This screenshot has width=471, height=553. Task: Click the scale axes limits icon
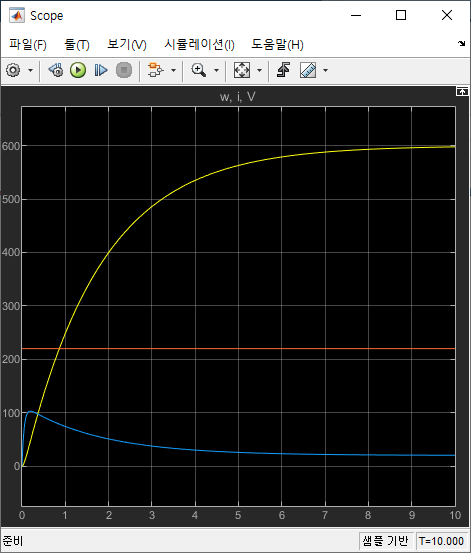(x=242, y=70)
